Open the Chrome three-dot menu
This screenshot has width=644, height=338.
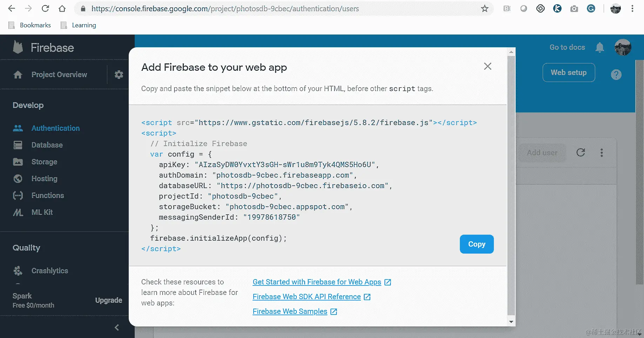pyautogui.click(x=632, y=9)
